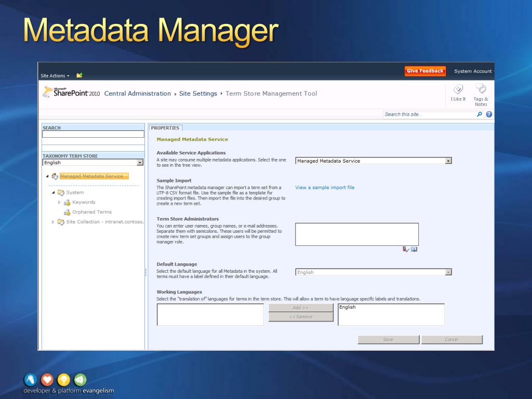Screen dimensions: 532x399
Task: Click the available working languages list box
Action: pyautogui.click(x=210, y=314)
